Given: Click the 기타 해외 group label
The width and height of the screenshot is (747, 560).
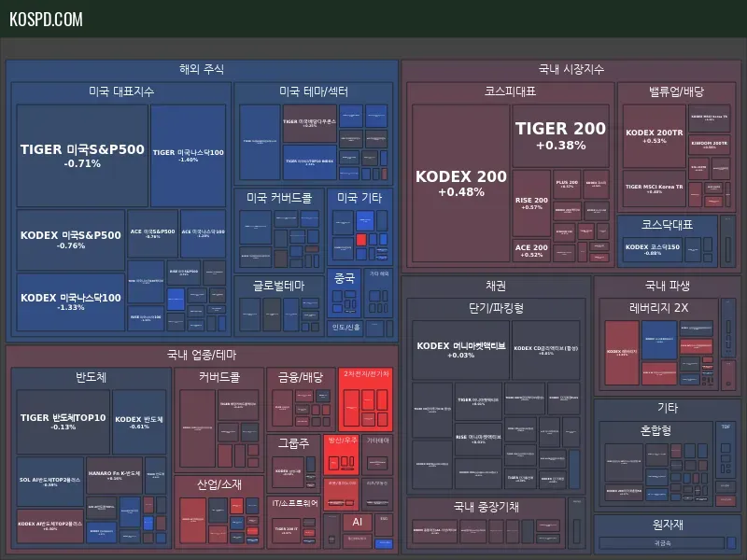Looking at the screenshot, I should click(x=379, y=273).
